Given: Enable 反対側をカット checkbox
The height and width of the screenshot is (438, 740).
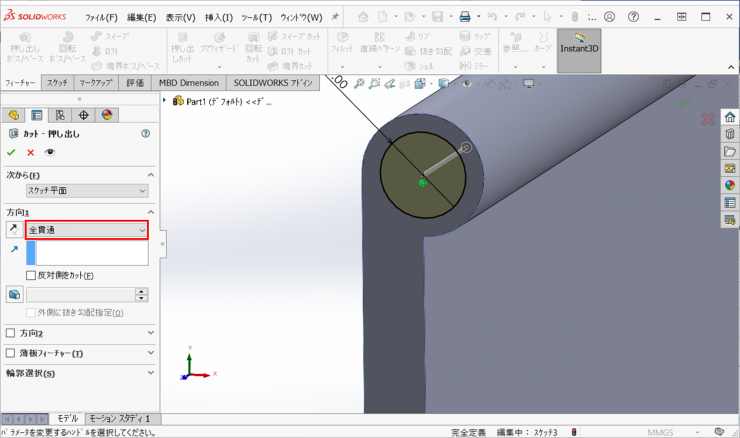Looking at the screenshot, I should [x=31, y=275].
